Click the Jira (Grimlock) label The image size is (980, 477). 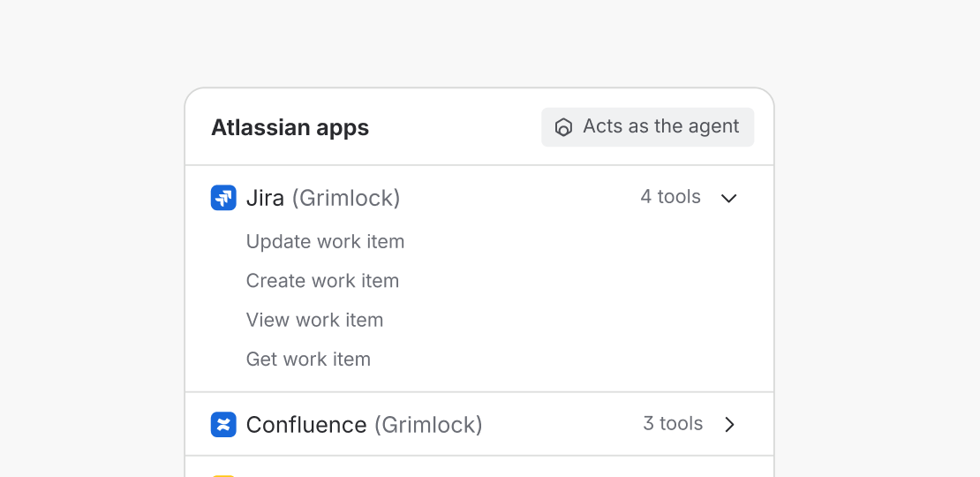[323, 198]
